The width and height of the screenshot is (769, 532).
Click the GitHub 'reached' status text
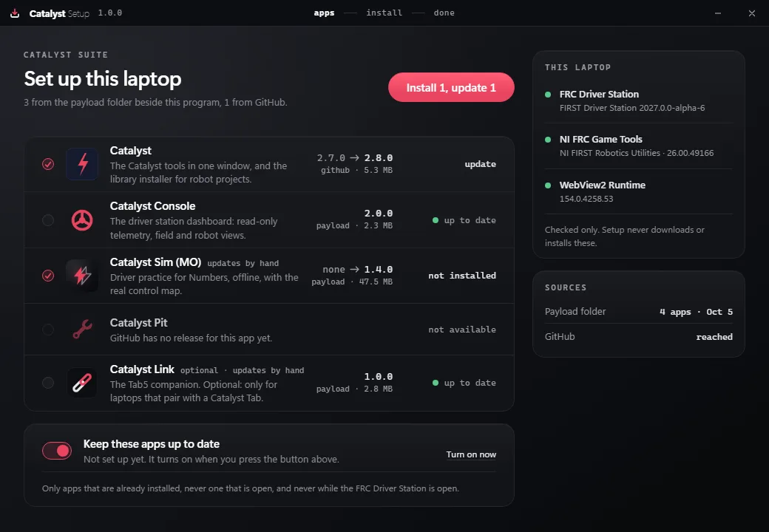click(x=714, y=337)
